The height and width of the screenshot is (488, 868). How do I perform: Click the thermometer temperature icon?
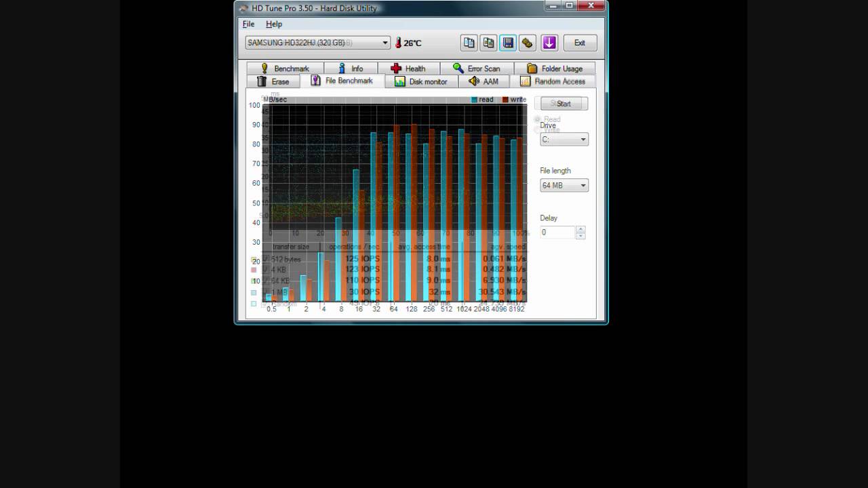click(x=399, y=43)
